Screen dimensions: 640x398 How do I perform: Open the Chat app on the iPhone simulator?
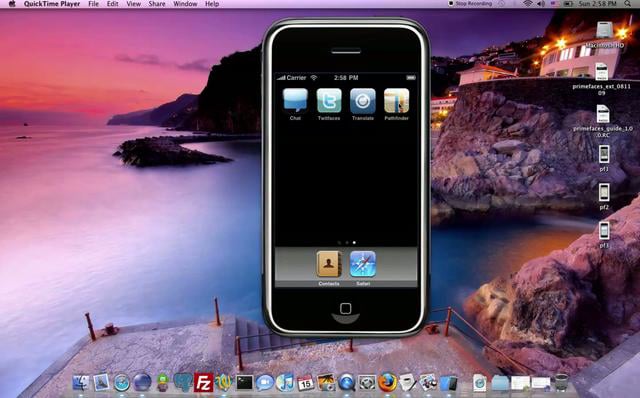tap(295, 100)
